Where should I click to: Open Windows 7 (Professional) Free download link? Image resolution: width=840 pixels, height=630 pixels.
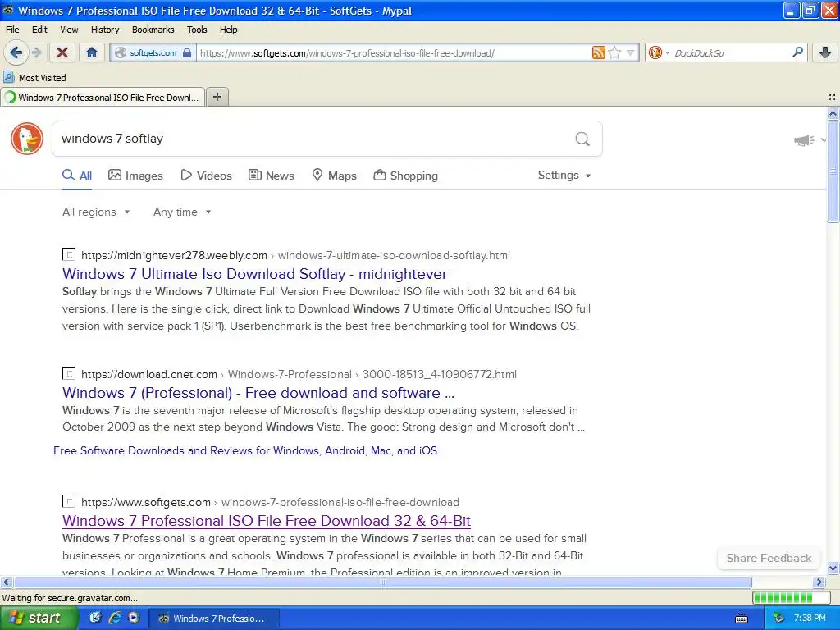pos(258,393)
